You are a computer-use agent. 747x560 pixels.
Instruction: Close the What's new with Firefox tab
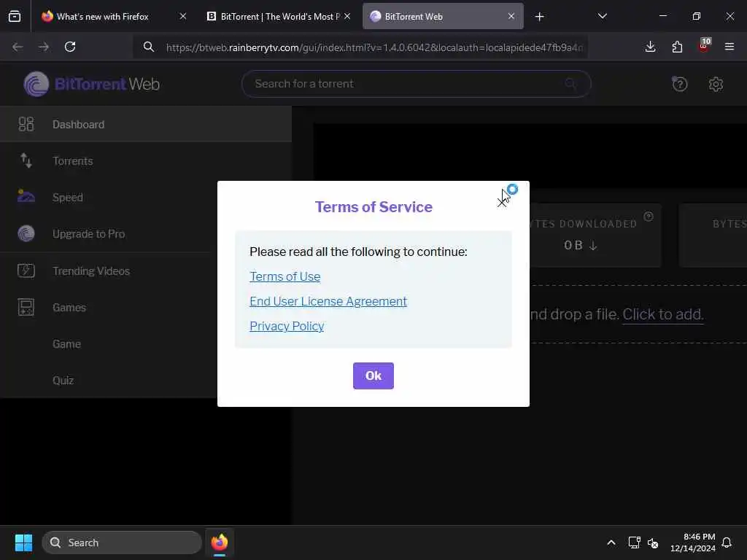point(183,16)
